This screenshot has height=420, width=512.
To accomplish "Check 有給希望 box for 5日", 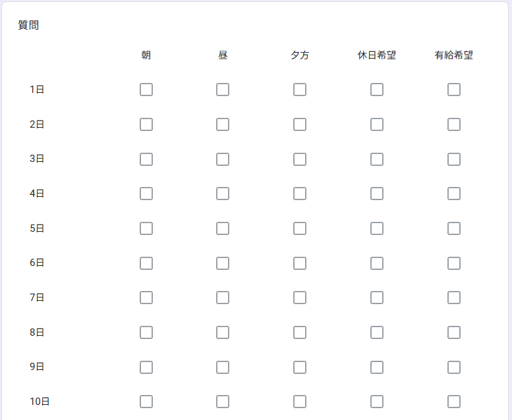I will pyautogui.click(x=454, y=228).
